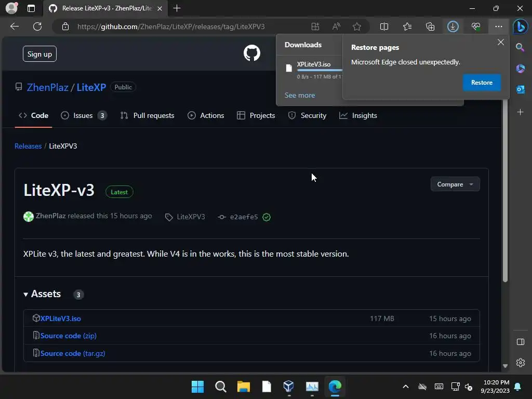Open taskbar Search
Screen dimensions: 532x399
click(x=220, y=387)
